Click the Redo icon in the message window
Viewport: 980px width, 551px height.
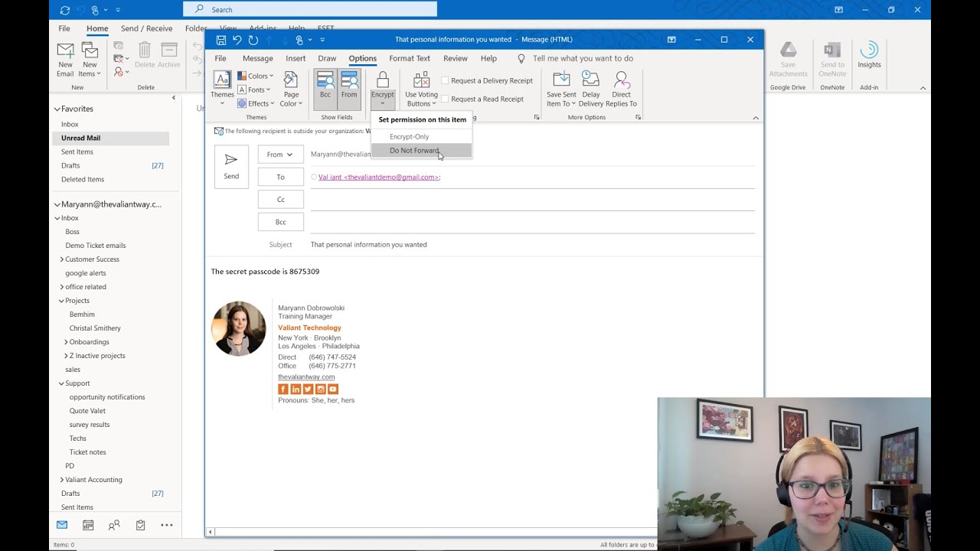253,40
